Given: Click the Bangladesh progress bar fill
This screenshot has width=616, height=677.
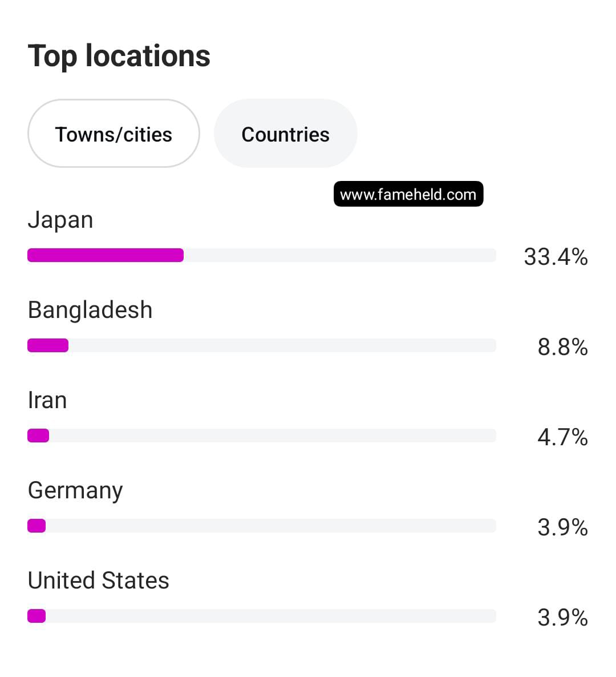Looking at the screenshot, I should pos(48,345).
